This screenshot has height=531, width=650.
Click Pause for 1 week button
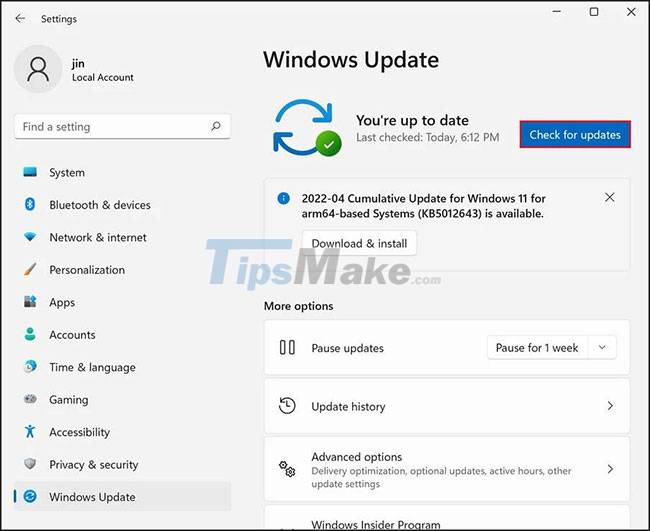click(x=537, y=347)
